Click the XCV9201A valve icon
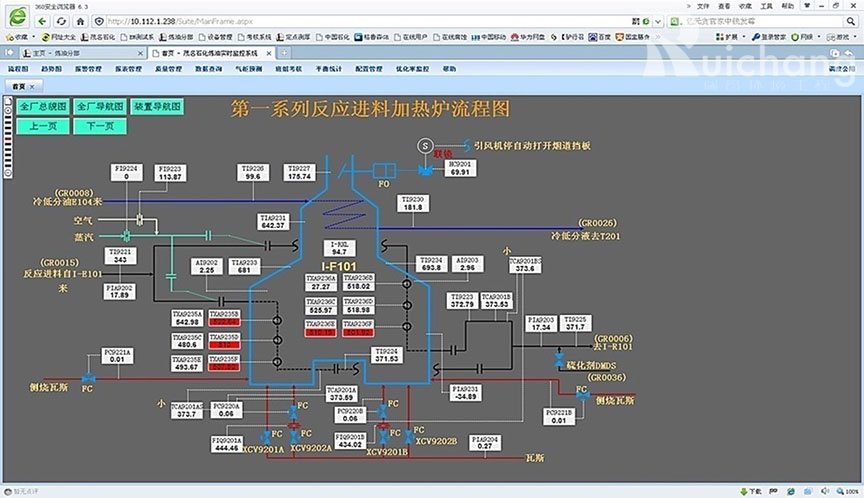This screenshot has width=864, height=498. pyautogui.click(x=265, y=436)
